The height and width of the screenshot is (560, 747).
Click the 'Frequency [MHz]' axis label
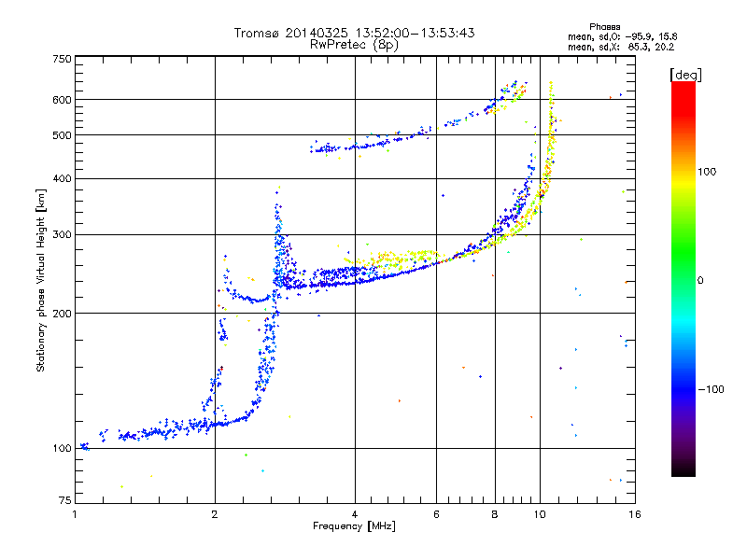[x=354, y=526]
